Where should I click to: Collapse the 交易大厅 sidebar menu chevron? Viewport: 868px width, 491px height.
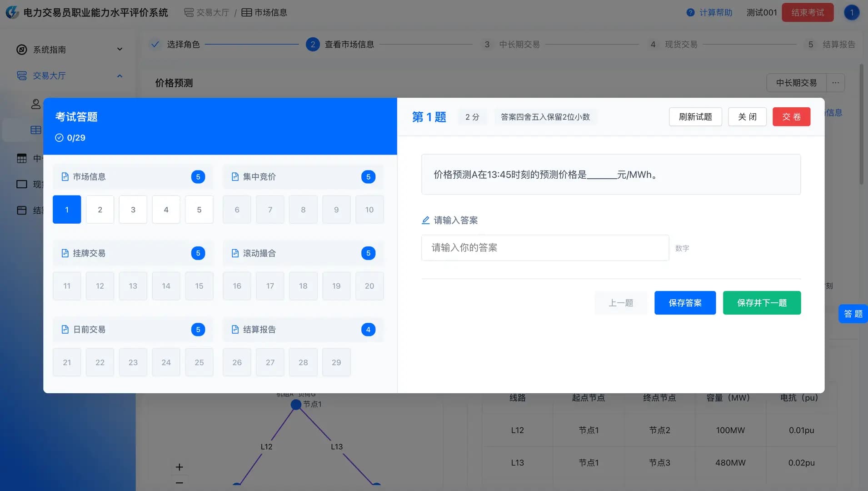pos(120,76)
